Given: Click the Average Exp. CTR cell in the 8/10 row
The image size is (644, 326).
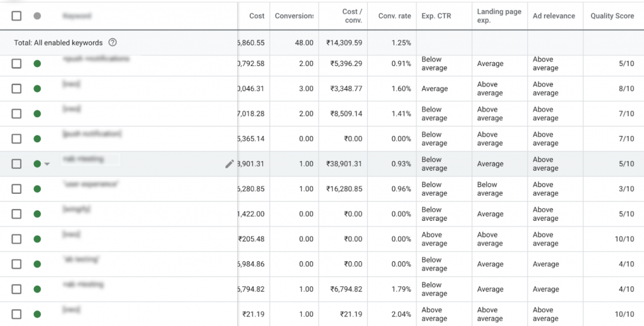Looking at the screenshot, I should (x=435, y=89).
